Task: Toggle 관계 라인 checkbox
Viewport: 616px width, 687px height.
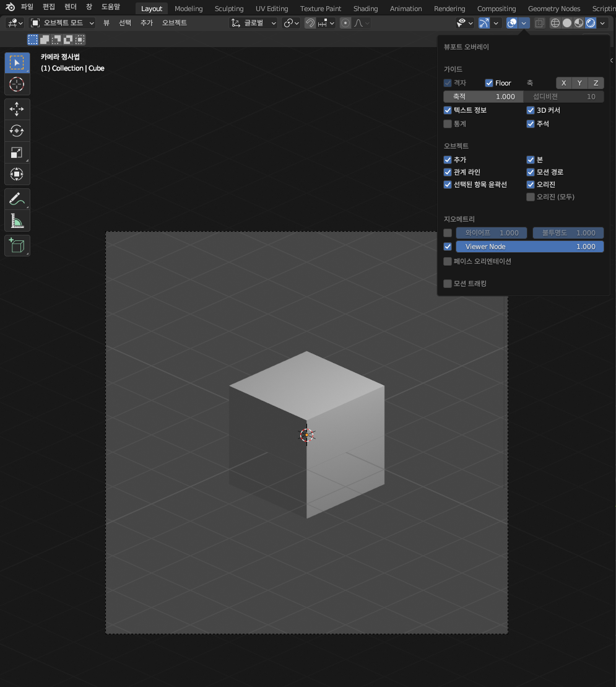Action: [x=448, y=172]
